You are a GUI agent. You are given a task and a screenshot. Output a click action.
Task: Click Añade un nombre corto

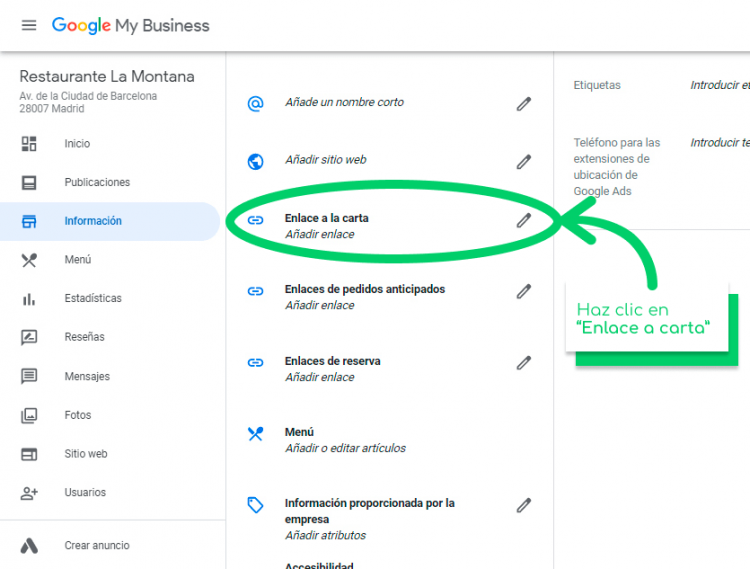344,102
